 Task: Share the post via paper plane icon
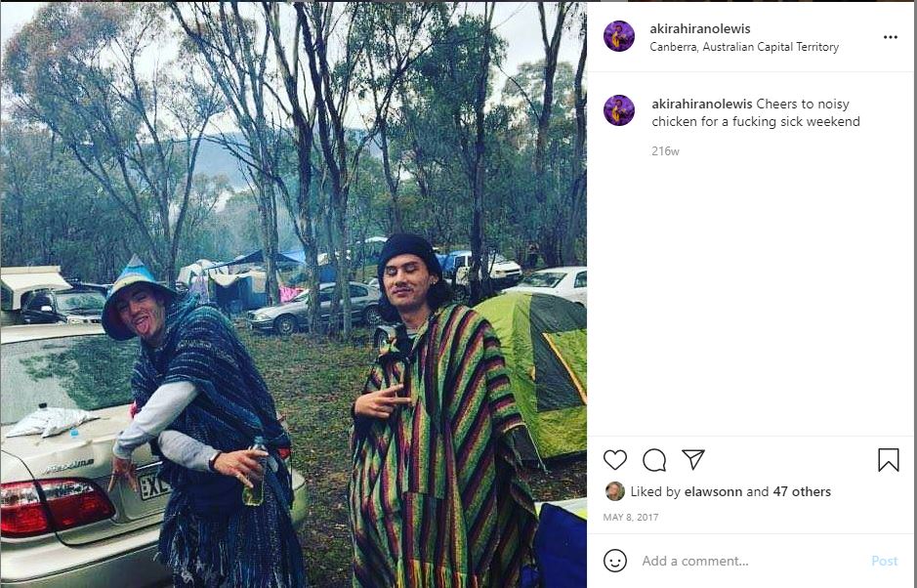pyautogui.click(x=693, y=459)
